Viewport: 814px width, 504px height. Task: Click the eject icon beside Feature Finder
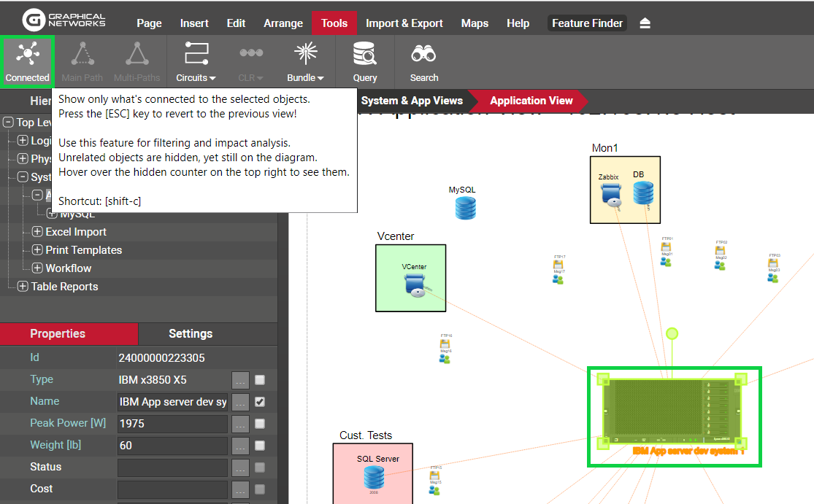(x=645, y=23)
